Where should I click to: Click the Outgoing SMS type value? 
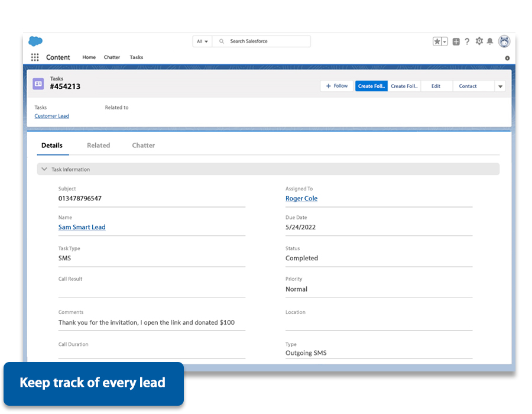(306, 353)
